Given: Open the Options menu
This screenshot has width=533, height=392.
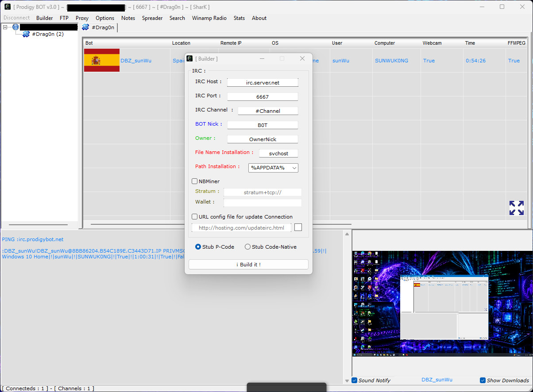Looking at the screenshot, I should (105, 18).
